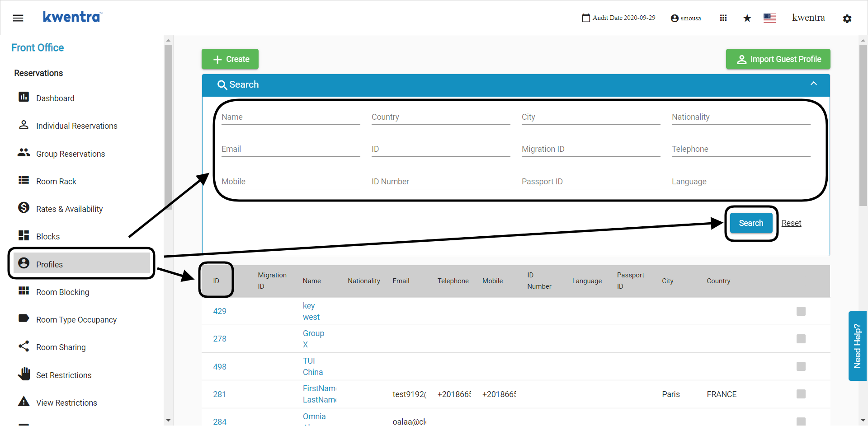Open the apps grid icon
The height and width of the screenshot is (426, 868).
723,18
